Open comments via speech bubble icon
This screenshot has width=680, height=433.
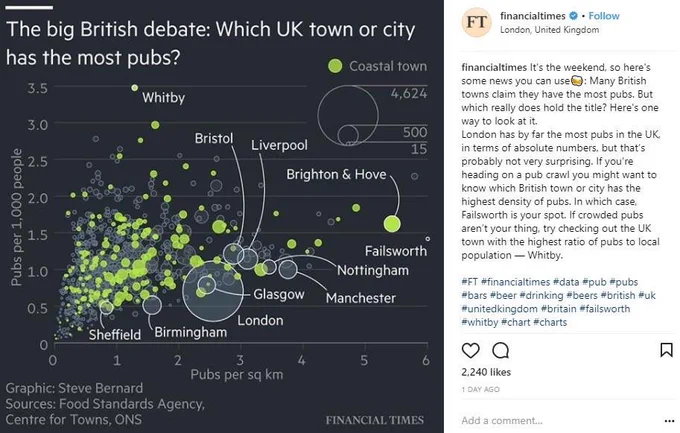pyautogui.click(x=500, y=350)
